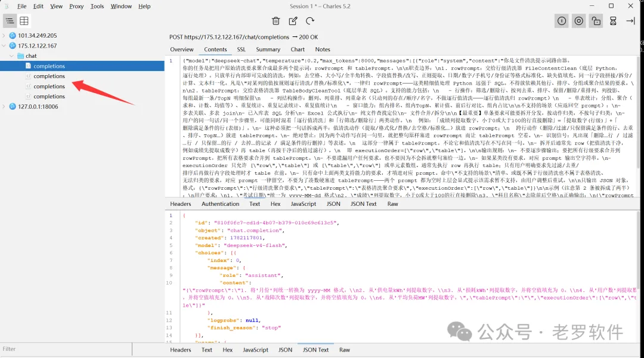Select the 101.34.249.205 globe icon
Viewport: 644px width, 358px height.
pos(13,35)
